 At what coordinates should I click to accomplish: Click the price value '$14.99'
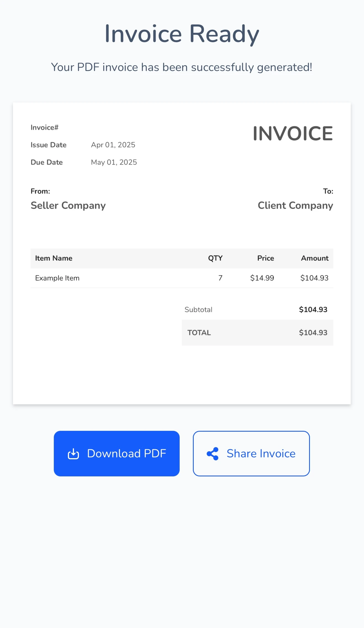[x=262, y=278]
